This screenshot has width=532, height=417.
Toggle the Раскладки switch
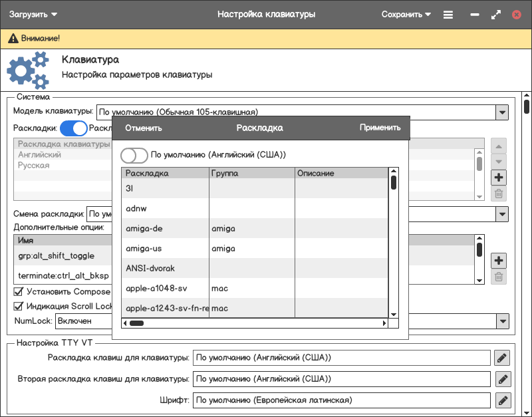(73, 128)
